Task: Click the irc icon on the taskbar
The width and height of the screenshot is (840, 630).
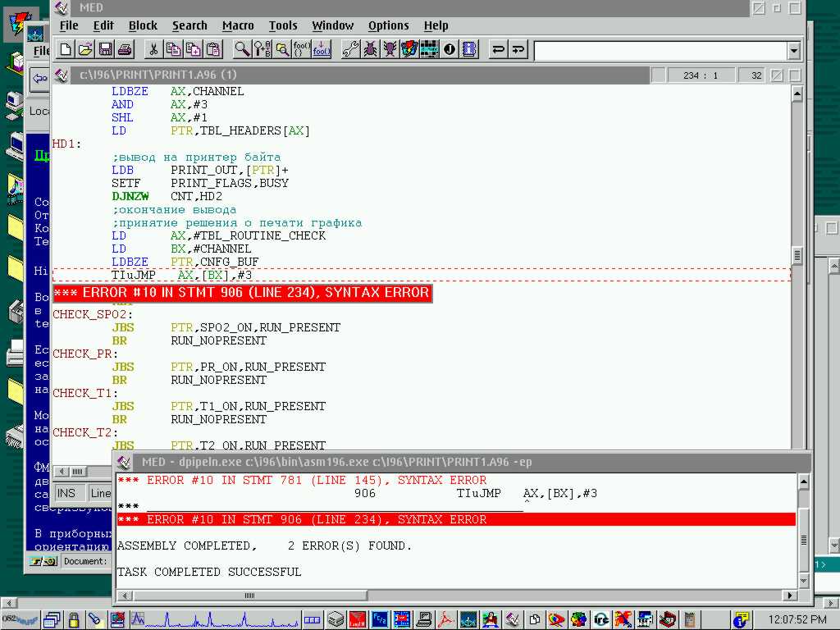Action: (600, 620)
